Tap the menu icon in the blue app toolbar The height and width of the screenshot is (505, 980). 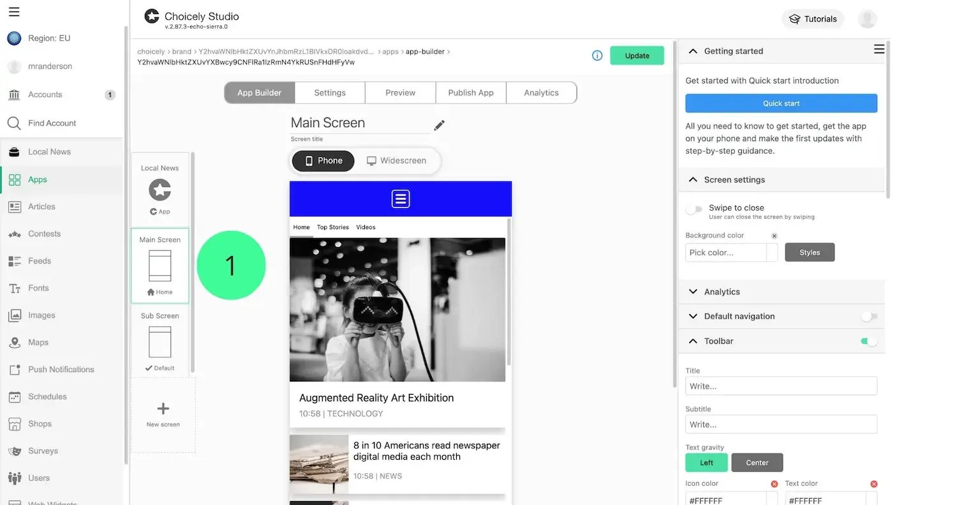(401, 199)
